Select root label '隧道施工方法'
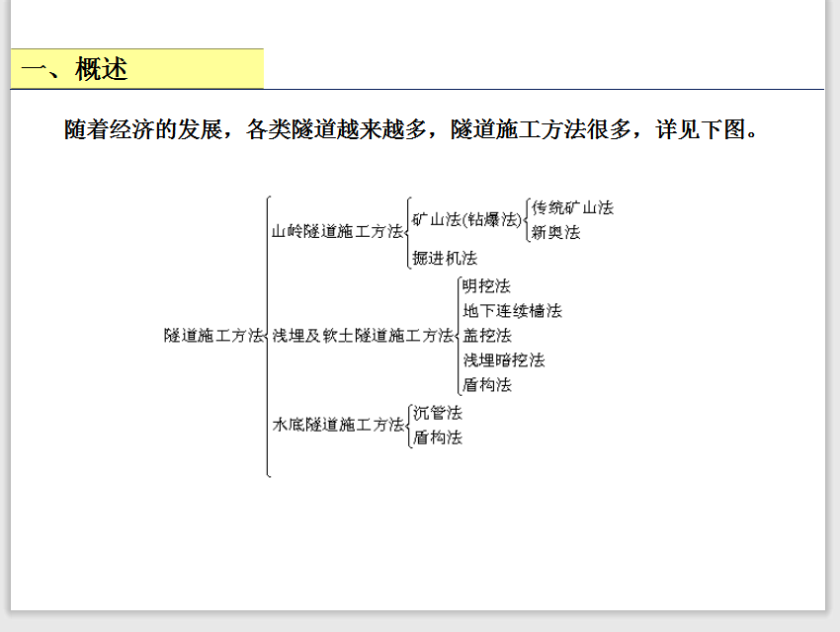 click(213, 336)
